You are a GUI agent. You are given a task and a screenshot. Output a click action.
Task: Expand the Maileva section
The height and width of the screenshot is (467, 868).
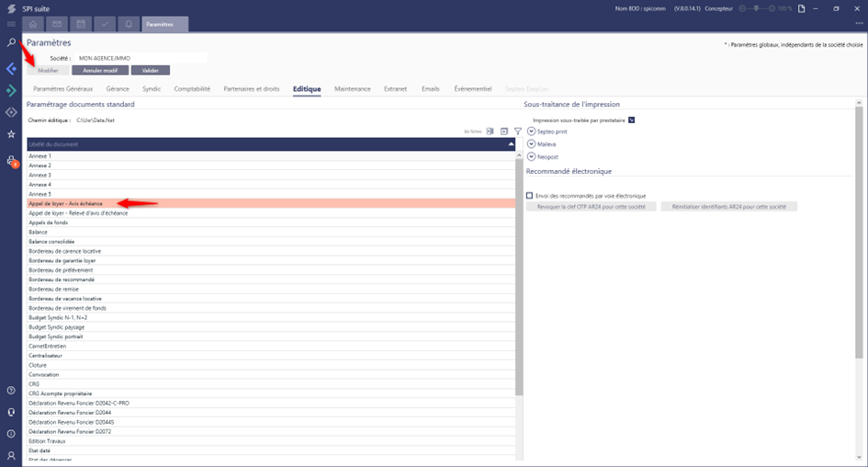(x=531, y=144)
